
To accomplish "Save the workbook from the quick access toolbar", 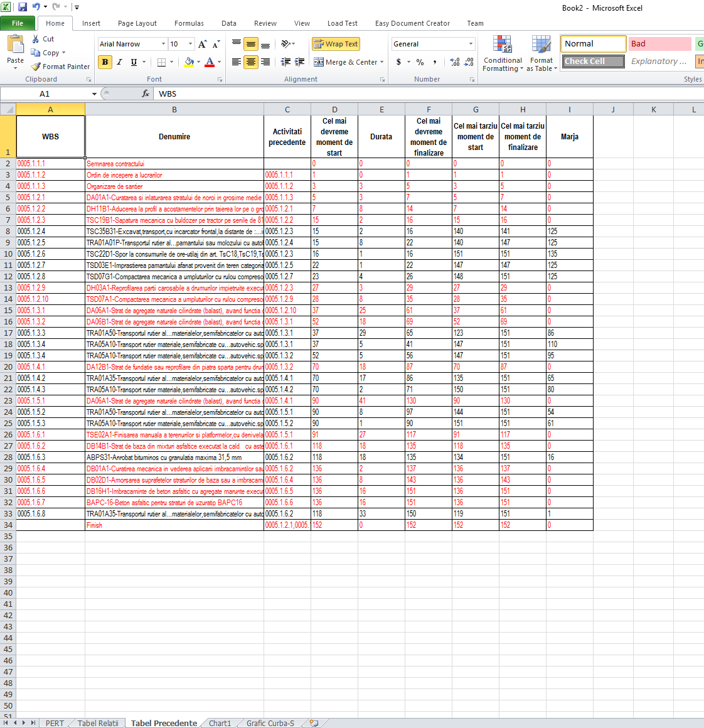I will pyautogui.click(x=23, y=7).
